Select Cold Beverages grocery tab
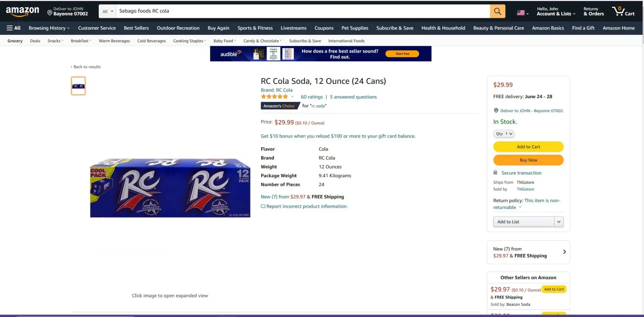Screen dimensions: 644x317 (x=151, y=41)
